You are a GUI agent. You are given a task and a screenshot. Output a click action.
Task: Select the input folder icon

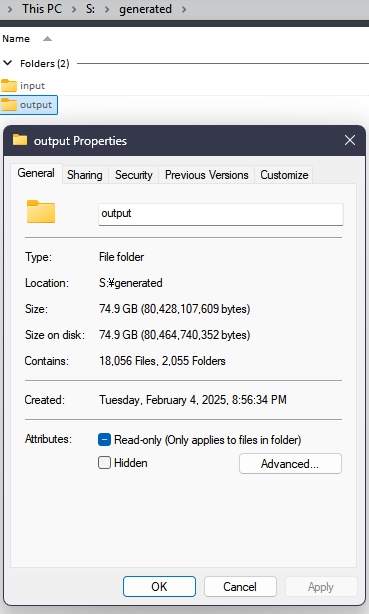point(9,85)
